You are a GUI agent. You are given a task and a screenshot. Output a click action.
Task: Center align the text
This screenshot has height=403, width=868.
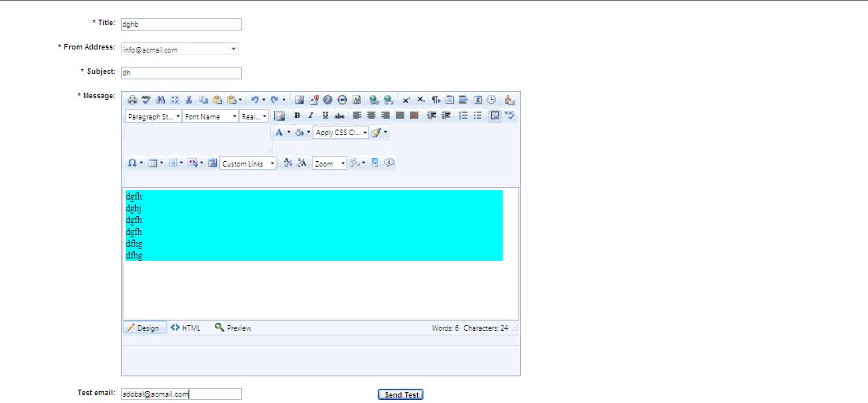(x=371, y=115)
